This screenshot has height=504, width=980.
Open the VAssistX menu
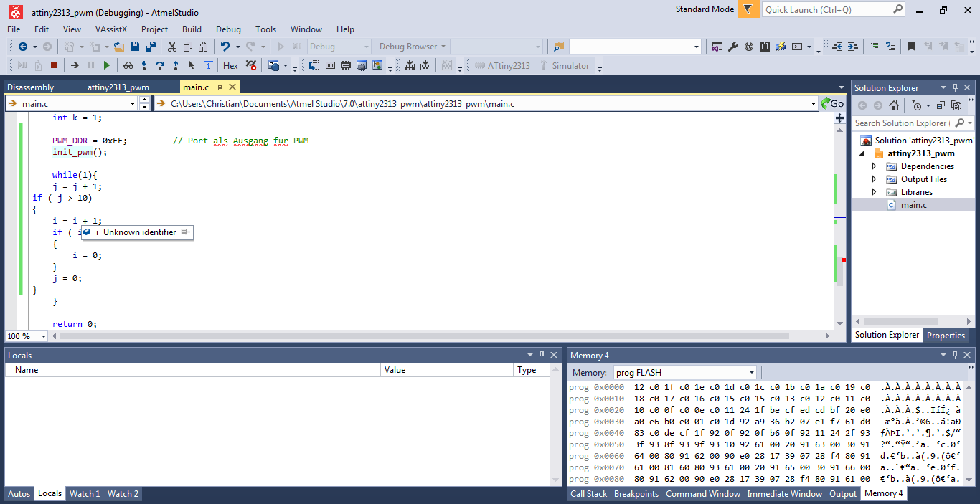111,29
